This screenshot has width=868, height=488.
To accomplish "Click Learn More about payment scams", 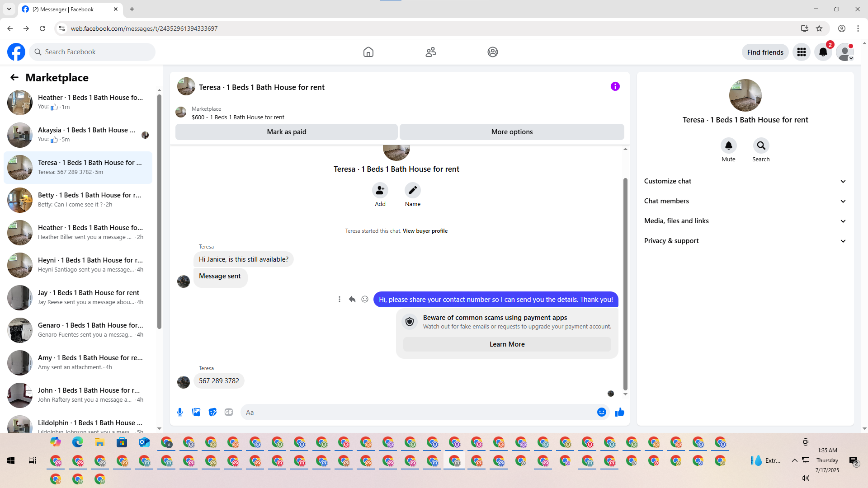I will 507,344.
